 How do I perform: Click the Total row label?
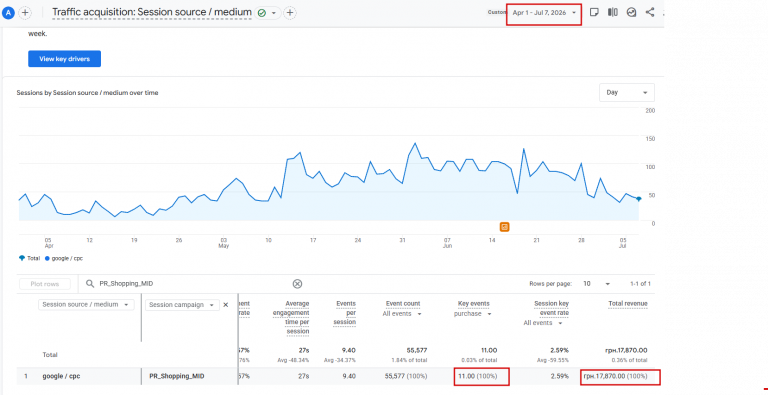(50, 355)
